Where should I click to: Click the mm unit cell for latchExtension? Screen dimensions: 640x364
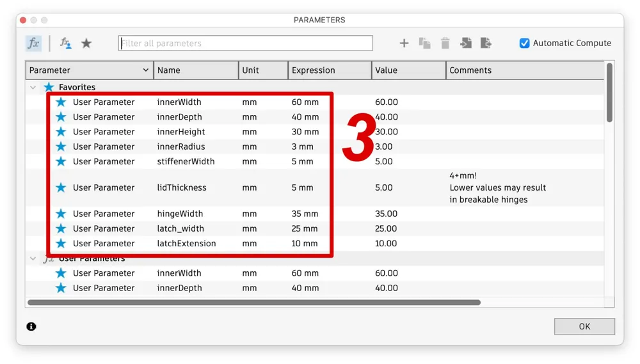click(x=250, y=244)
